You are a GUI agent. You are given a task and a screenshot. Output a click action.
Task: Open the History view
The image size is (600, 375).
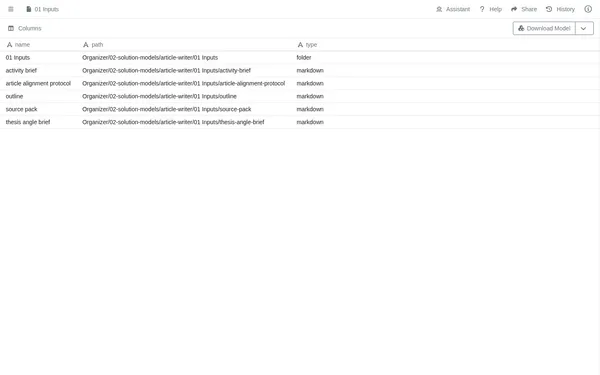[x=560, y=9]
